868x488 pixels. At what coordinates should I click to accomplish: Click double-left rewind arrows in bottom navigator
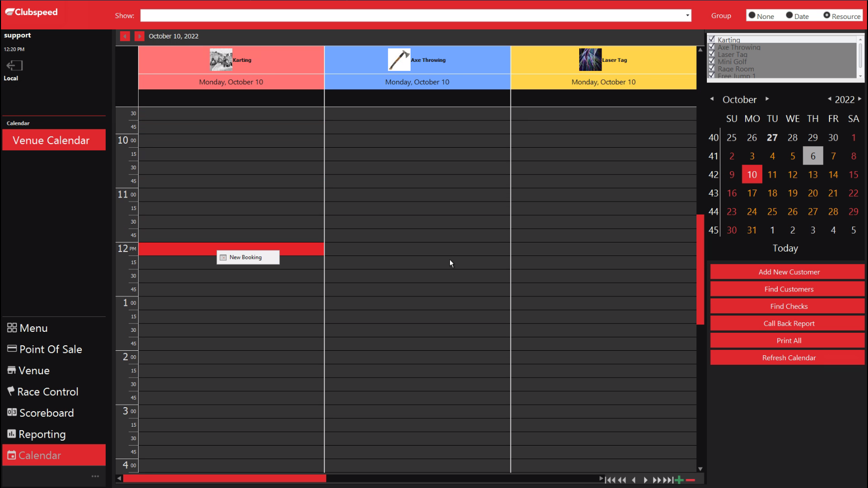[x=622, y=480]
